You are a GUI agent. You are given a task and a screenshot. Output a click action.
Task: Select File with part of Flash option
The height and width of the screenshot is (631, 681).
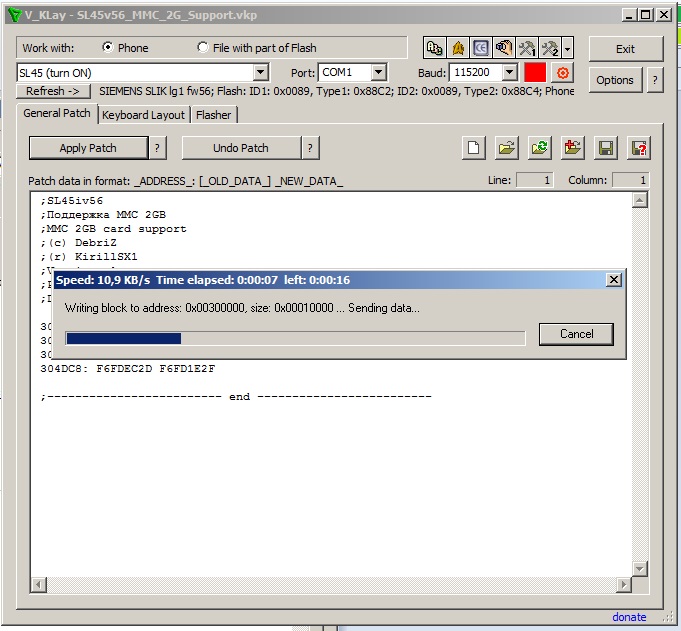click(204, 48)
